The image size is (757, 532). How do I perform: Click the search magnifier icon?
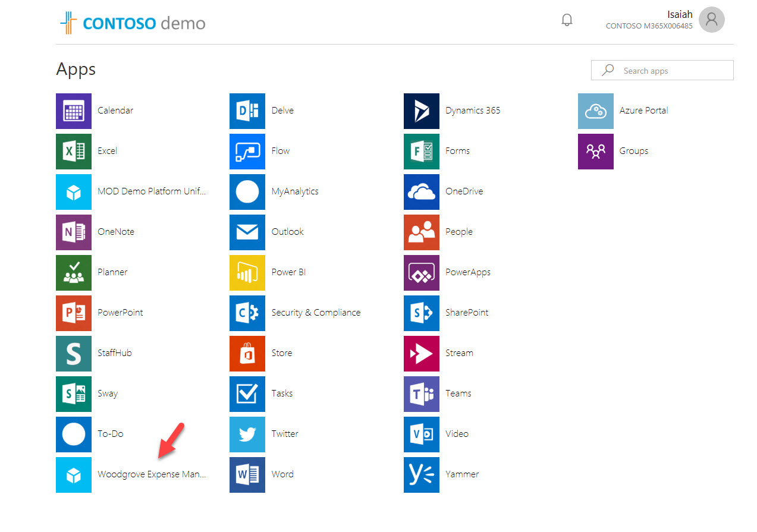click(x=608, y=70)
